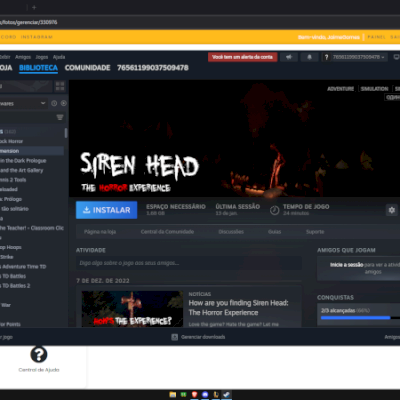Screen dimensions: 400x400
Task: Click the browser address bar
Action: point(200,22)
